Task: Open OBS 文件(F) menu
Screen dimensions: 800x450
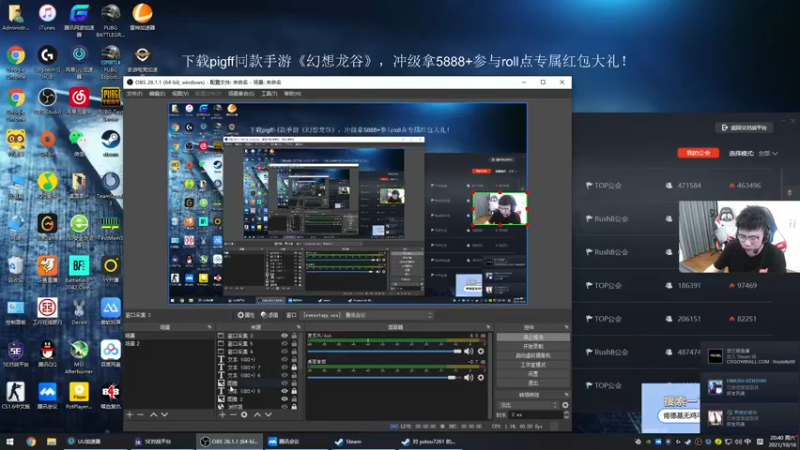Action: 135,94
